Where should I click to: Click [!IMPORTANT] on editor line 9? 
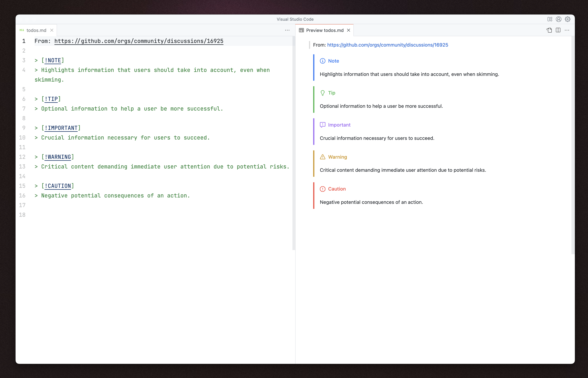click(61, 128)
